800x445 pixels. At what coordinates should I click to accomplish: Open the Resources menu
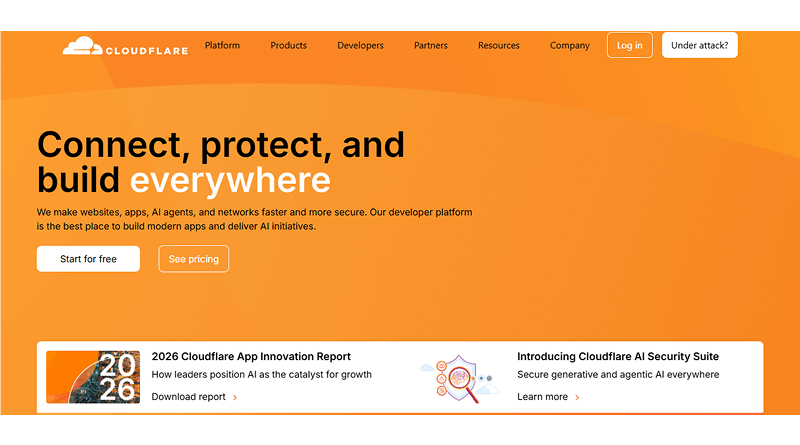(x=498, y=45)
